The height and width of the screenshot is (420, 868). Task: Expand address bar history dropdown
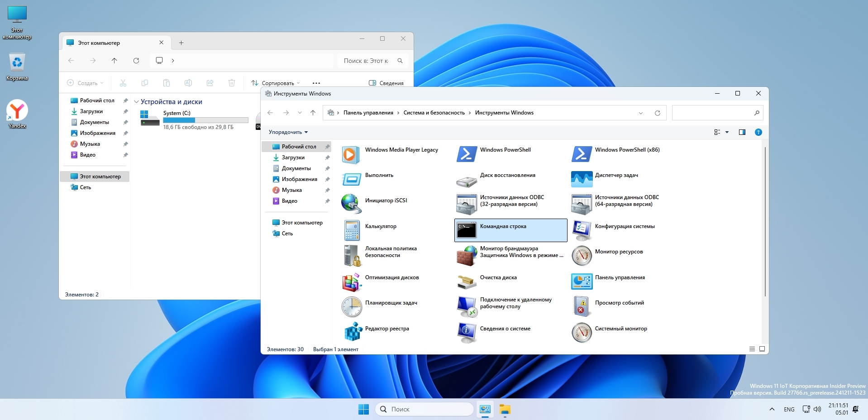pos(641,113)
